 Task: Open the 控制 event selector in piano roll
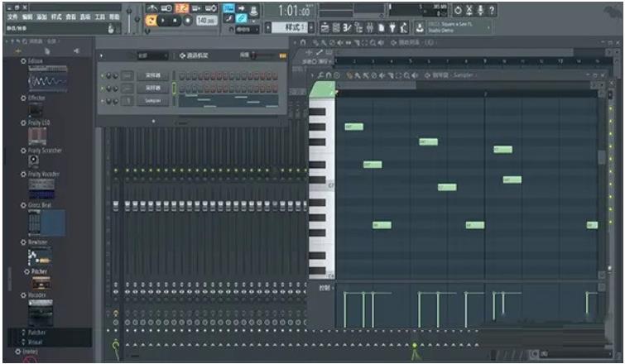tap(325, 288)
